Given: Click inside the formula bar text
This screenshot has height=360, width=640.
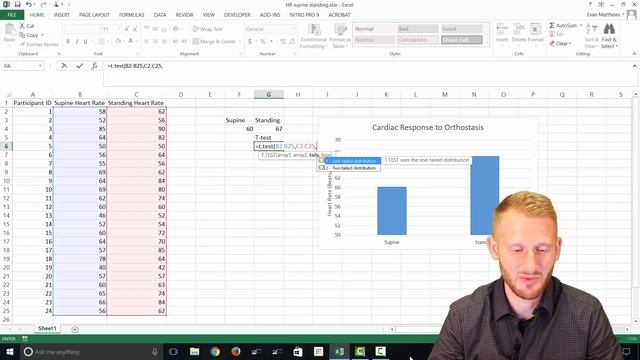Looking at the screenshot, I should coord(135,66).
